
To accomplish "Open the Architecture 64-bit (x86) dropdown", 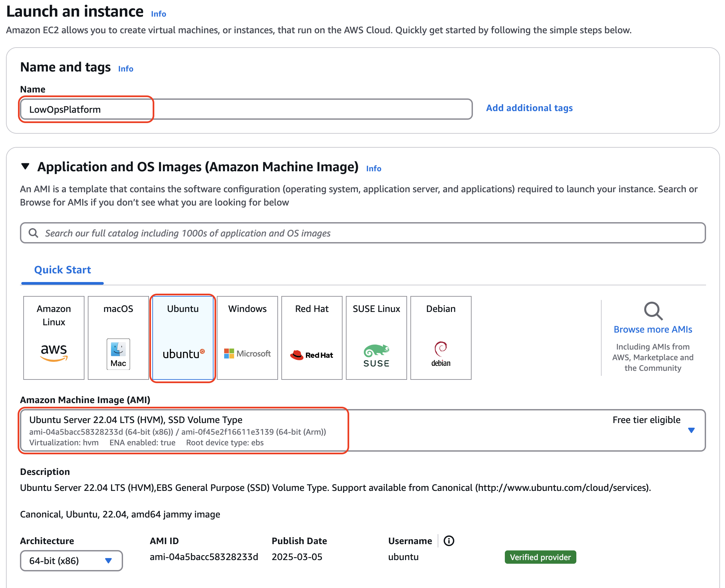I will point(71,561).
